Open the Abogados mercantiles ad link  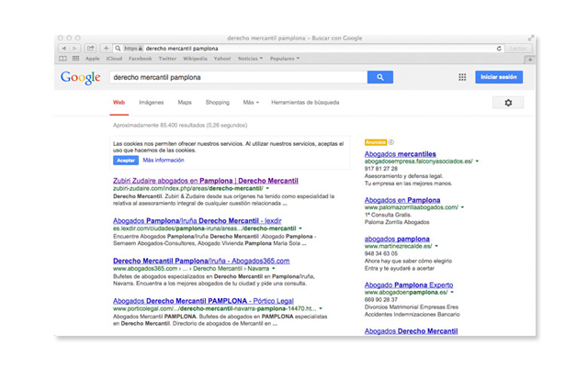point(401,154)
